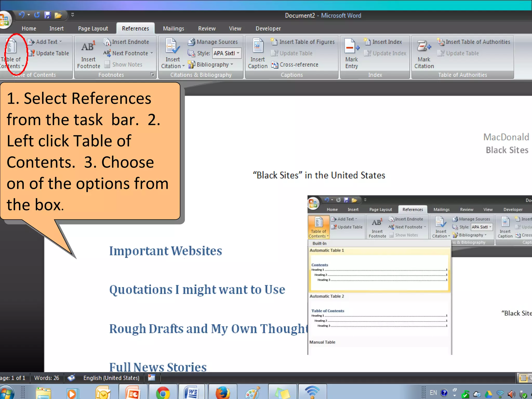Click the Office button at top left

[x=5, y=20]
